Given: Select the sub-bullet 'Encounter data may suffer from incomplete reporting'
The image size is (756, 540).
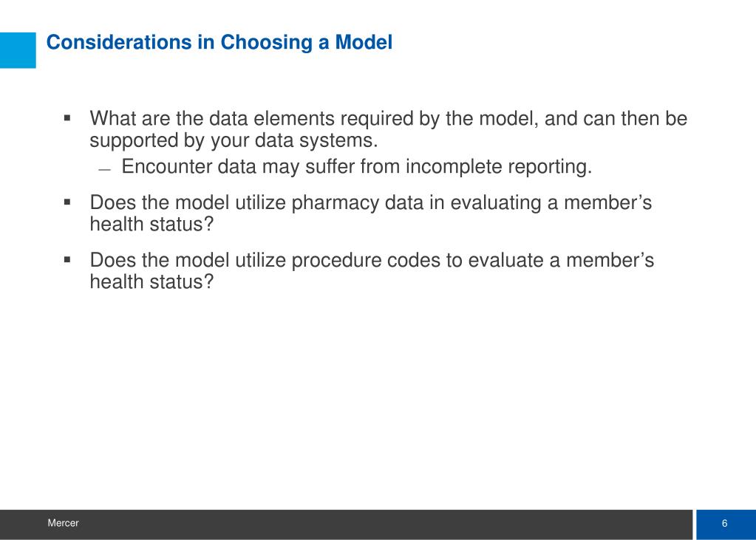Looking at the screenshot, I should pyautogui.click(x=357, y=167).
